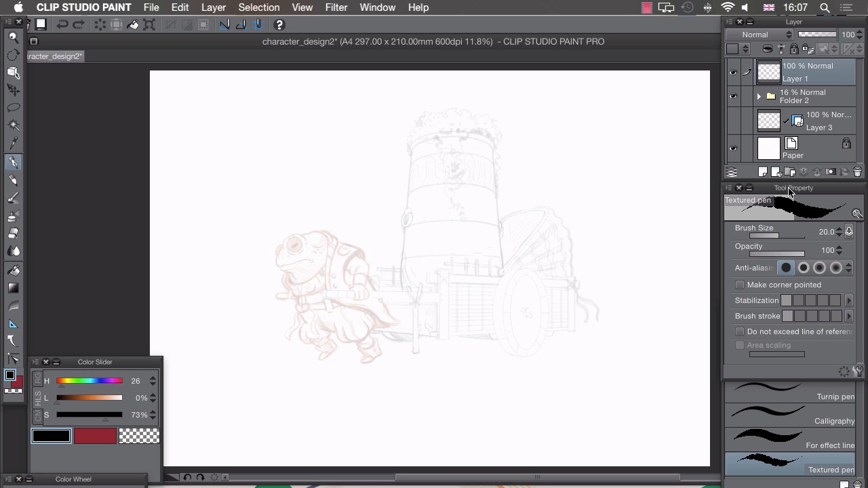Open the help question mark icon

pos(279,24)
